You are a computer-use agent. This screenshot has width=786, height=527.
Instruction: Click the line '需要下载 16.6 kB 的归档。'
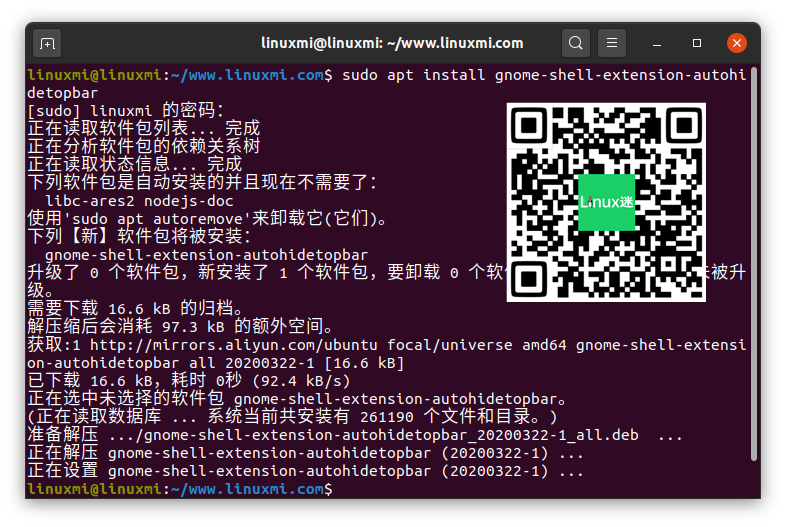click(135, 308)
